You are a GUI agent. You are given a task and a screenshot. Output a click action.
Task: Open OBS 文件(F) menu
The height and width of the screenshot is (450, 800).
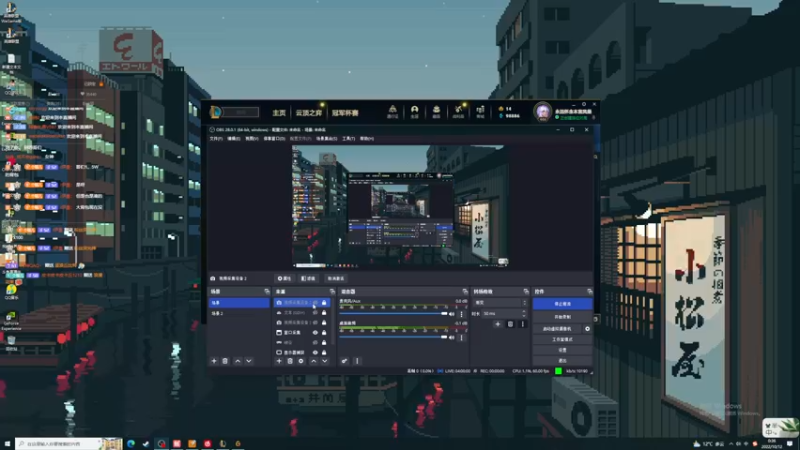216,139
